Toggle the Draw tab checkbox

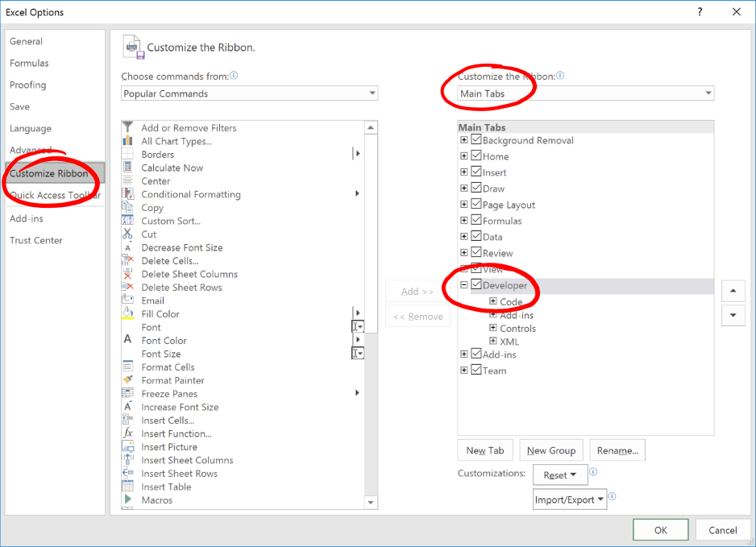pos(476,189)
